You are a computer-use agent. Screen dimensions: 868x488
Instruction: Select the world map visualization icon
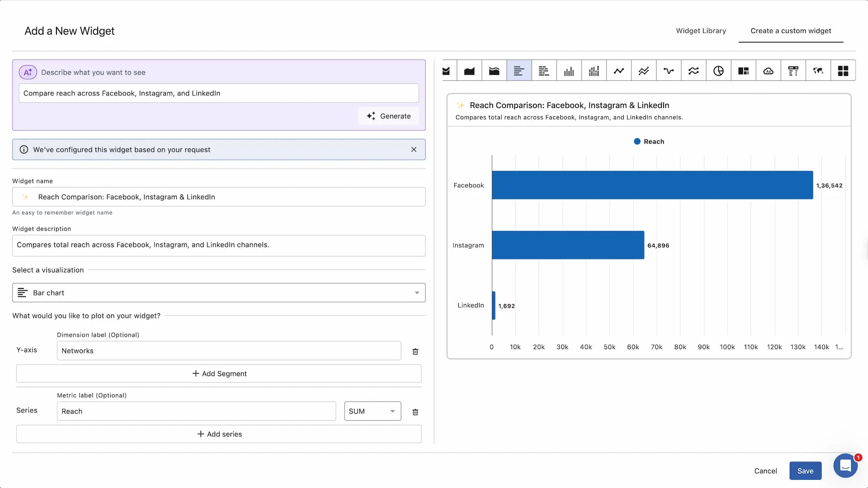819,70
